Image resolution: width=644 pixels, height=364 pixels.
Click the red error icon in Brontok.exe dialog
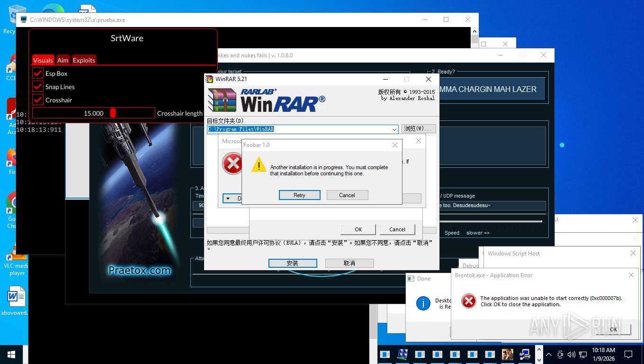click(469, 301)
